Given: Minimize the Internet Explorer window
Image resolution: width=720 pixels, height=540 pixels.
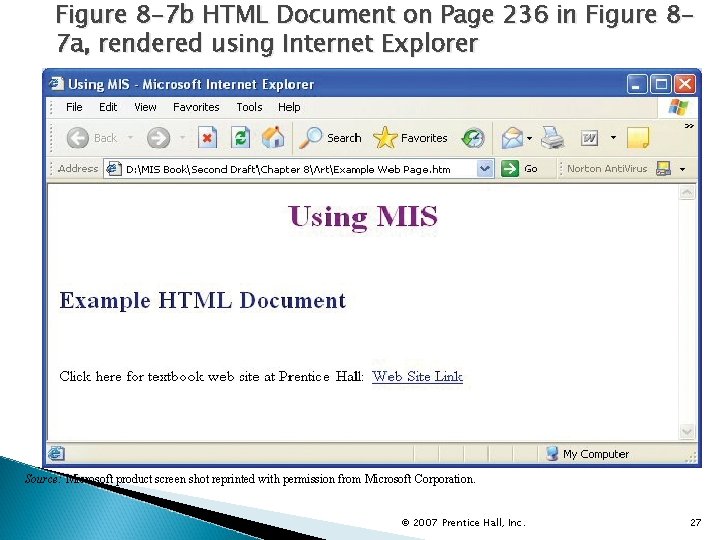Looking at the screenshot, I should pyautogui.click(x=637, y=84).
